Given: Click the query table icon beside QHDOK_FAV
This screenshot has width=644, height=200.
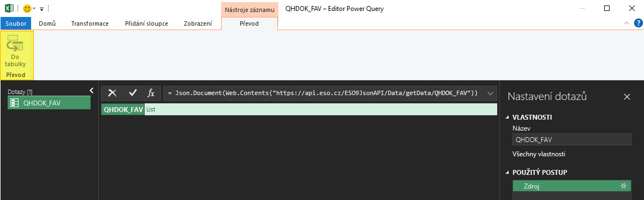Looking at the screenshot, I should 14,103.
